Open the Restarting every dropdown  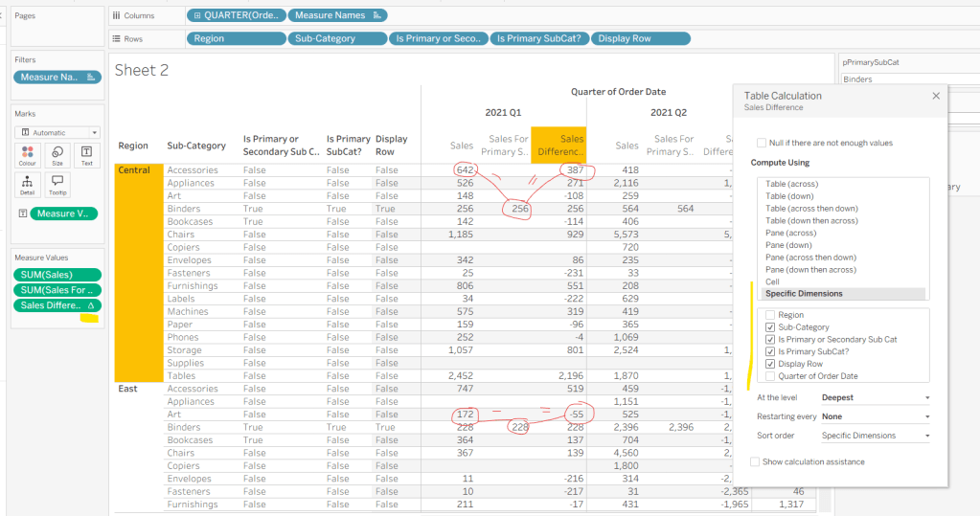[876, 416]
